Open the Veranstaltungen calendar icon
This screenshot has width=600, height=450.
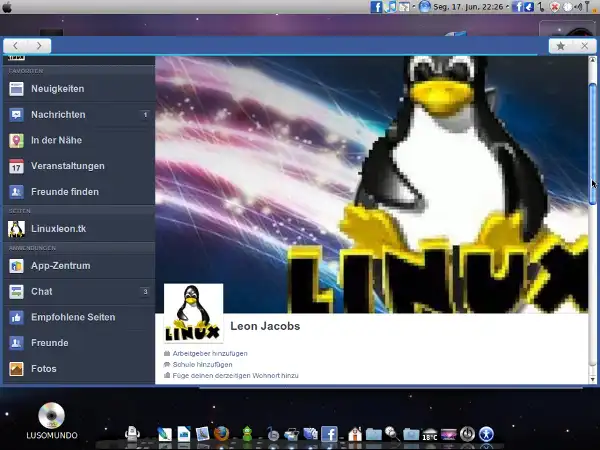click(16, 166)
